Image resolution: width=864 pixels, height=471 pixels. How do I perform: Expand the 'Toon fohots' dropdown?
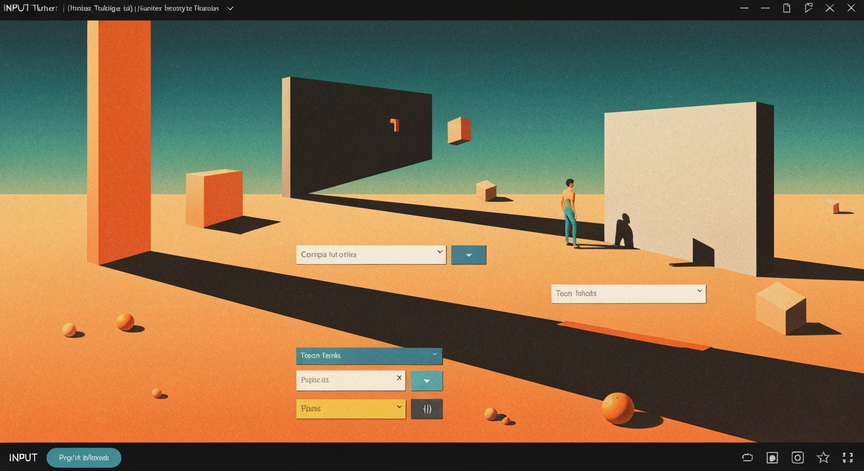point(628,294)
